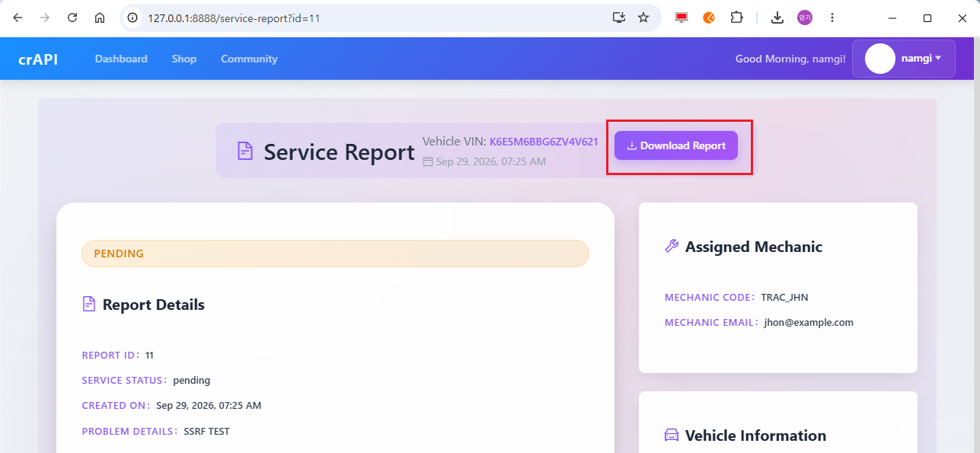Open the Extensions puzzle icon
This screenshot has width=980, height=453.
coord(736,18)
